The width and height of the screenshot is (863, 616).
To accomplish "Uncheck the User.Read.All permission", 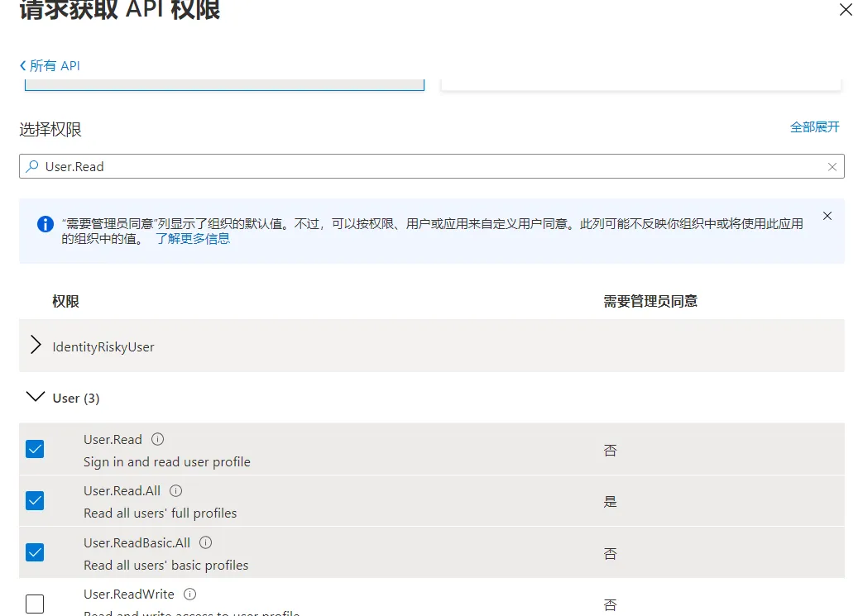I will pos(35,500).
